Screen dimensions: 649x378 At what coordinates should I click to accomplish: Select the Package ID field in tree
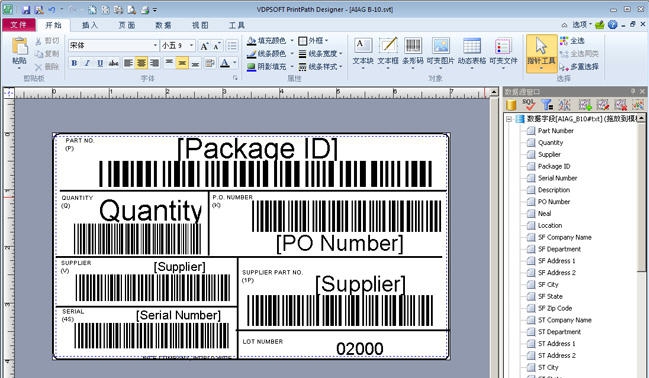[x=554, y=166]
